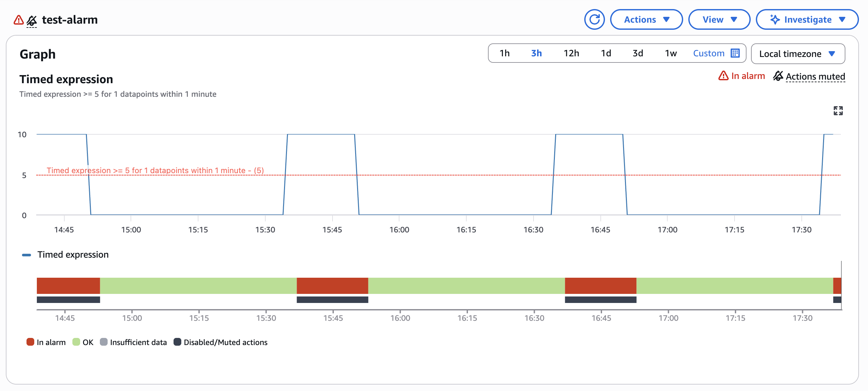Image resolution: width=868 pixels, height=391 pixels.
Task: Click the red alarm triangle beside test-alarm
Action: [x=18, y=20]
